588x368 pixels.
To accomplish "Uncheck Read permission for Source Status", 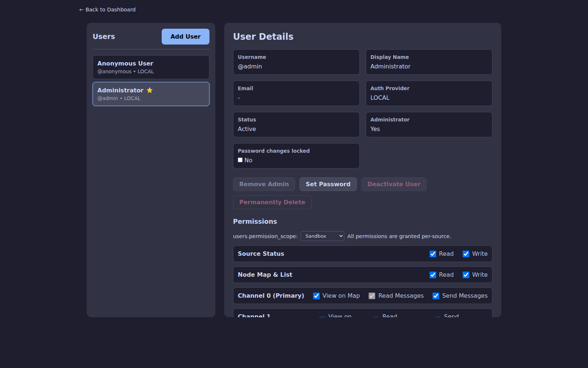I will (433, 254).
